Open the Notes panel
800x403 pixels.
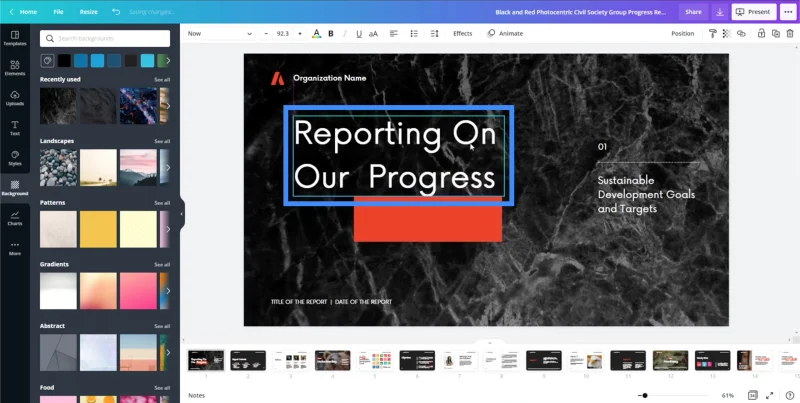click(196, 395)
